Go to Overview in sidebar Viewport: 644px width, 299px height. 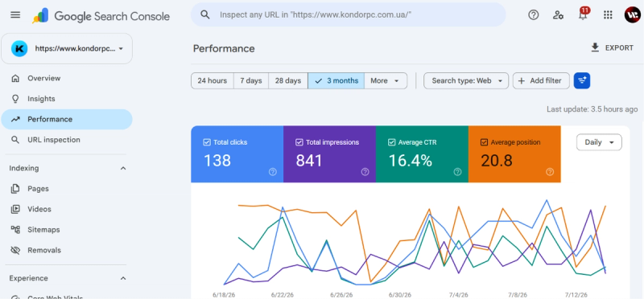point(67,78)
